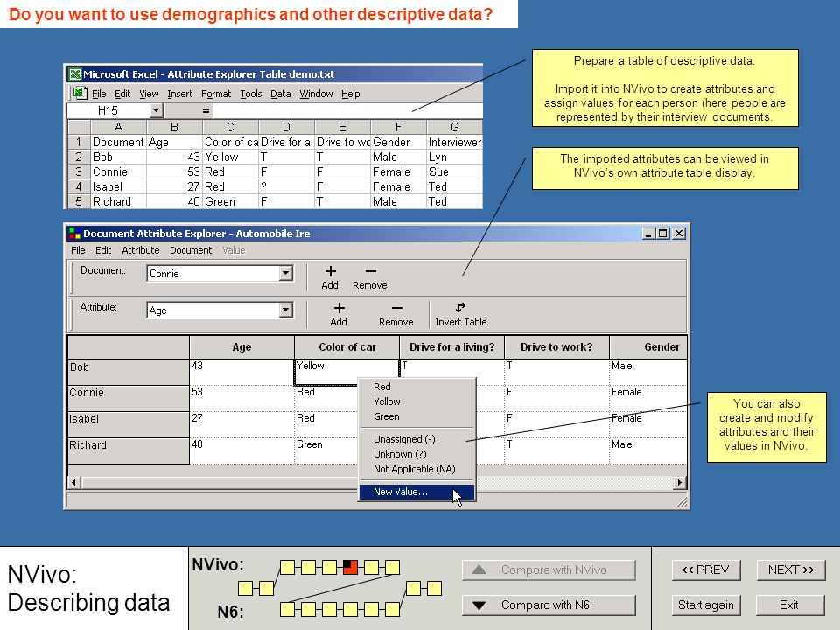Open the Document combo box showing Connie
The height and width of the screenshot is (630, 840).
[286, 273]
